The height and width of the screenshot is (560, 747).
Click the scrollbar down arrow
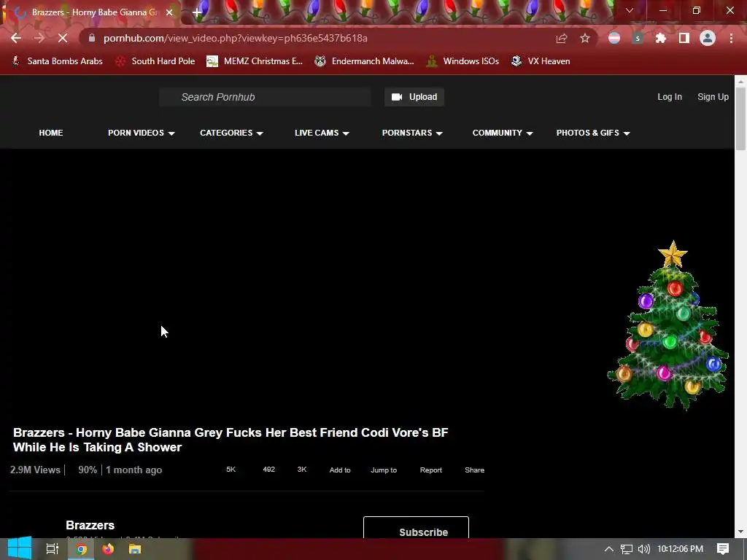tap(740, 532)
